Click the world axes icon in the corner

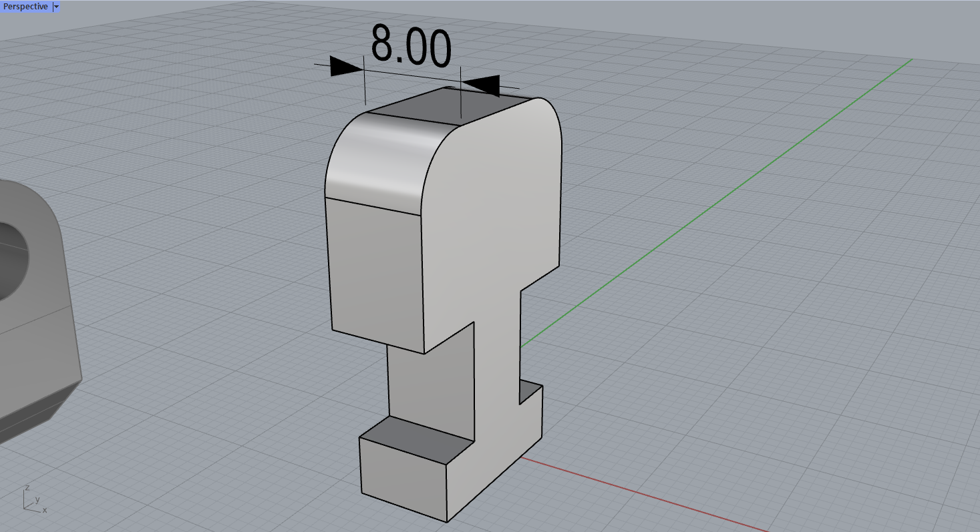tap(33, 499)
